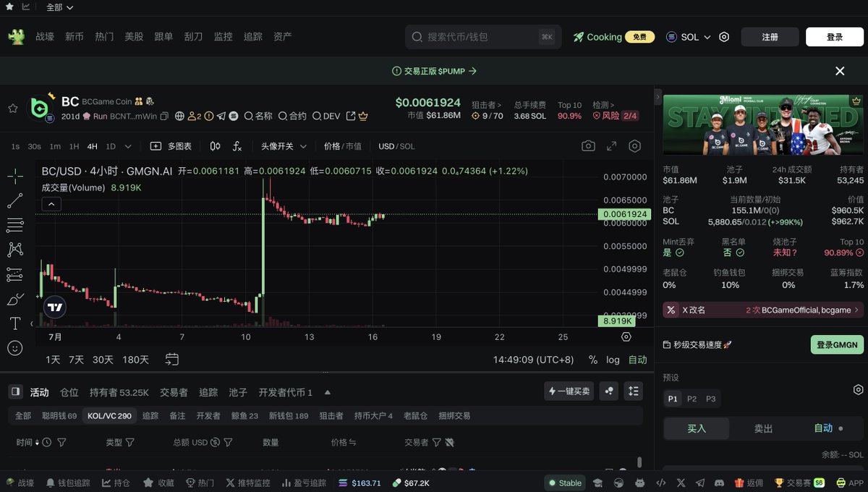Open the forecasting and measurement tools
Screen dimensions: 868x492
point(14,274)
